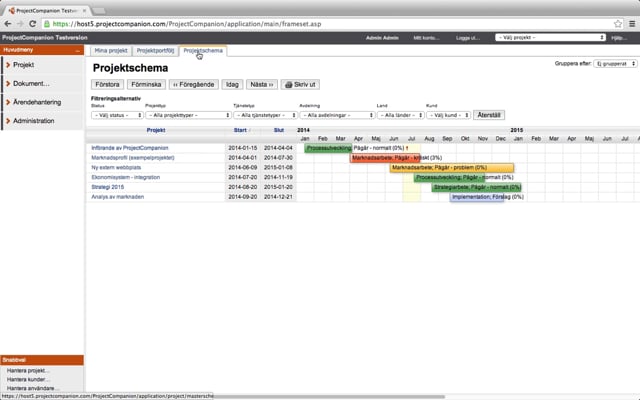The image size is (640, 400).
Task: Advance the schedule with Nästa
Action: (x=262, y=84)
